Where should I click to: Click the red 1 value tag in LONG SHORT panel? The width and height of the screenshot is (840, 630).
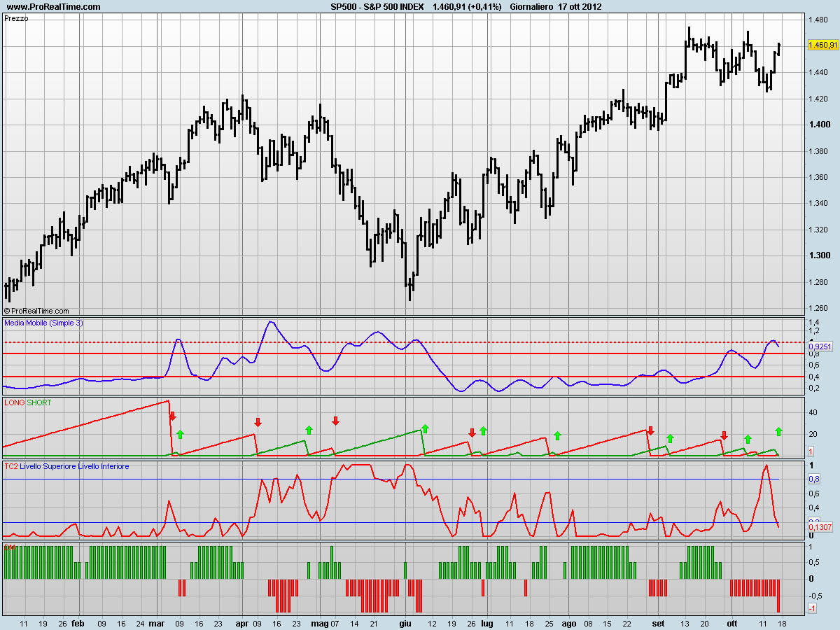[811, 451]
